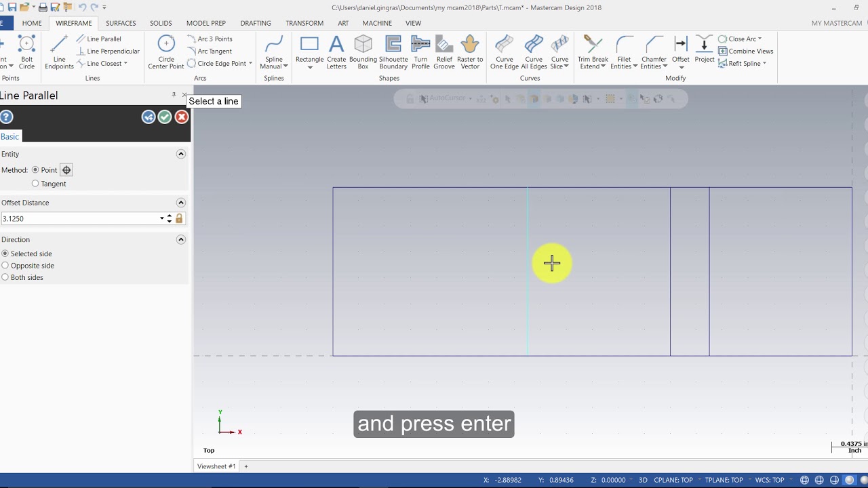The image size is (868, 488).
Task: Click the Offset Distance input field
Action: tap(79, 218)
